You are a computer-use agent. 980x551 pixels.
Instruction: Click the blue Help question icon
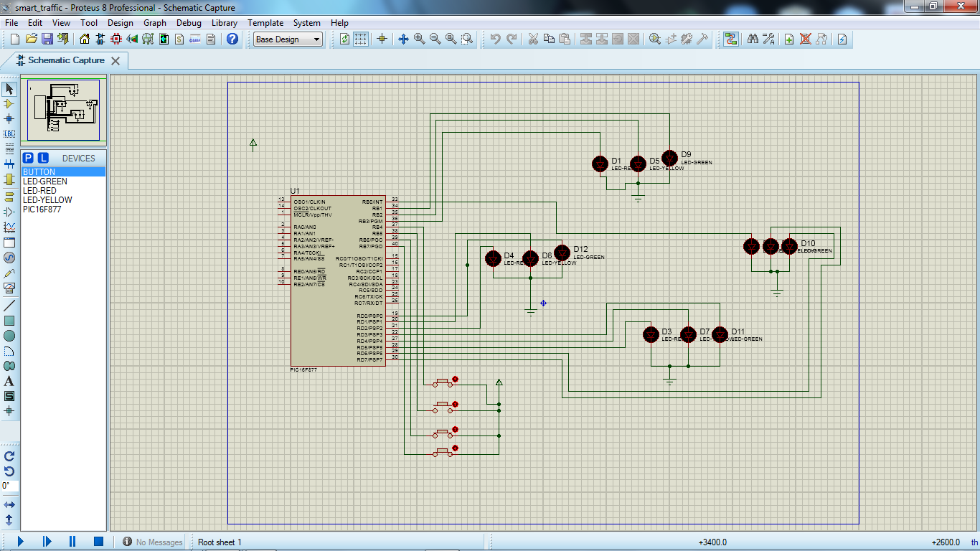coord(232,39)
